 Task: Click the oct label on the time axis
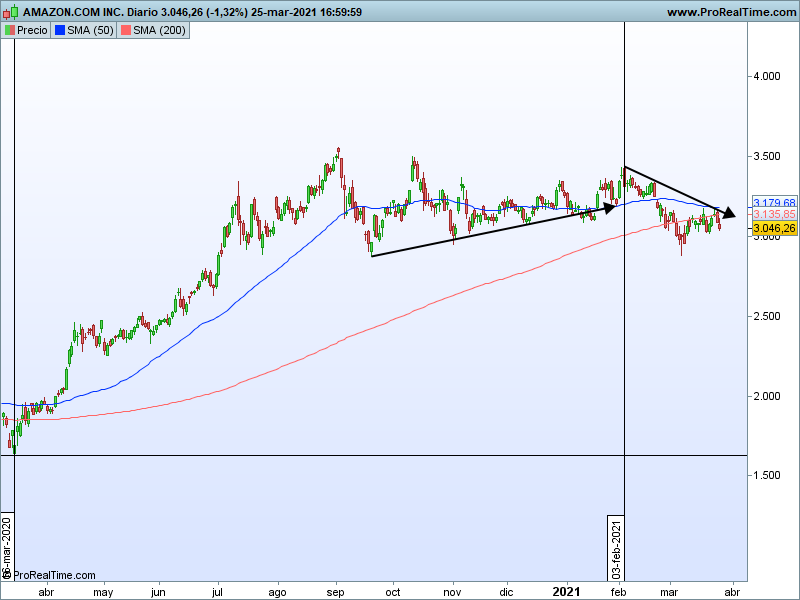[x=393, y=592]
